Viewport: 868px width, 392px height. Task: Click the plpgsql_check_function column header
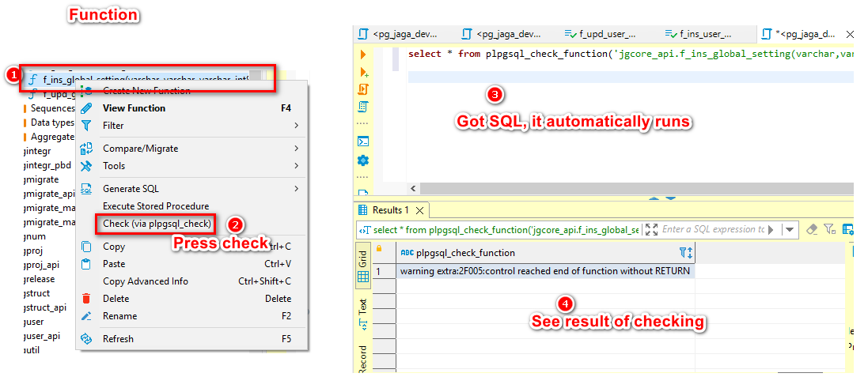(545, 253)
